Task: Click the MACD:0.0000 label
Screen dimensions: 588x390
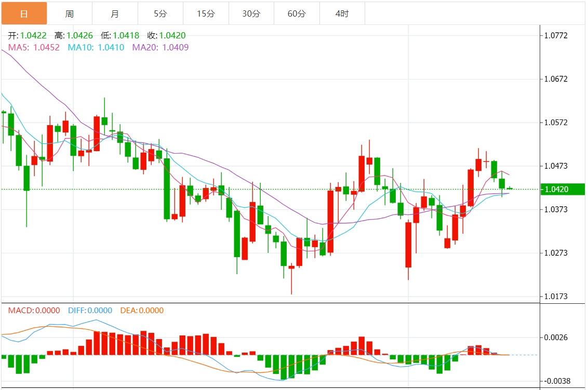Action: pos(34,311)
